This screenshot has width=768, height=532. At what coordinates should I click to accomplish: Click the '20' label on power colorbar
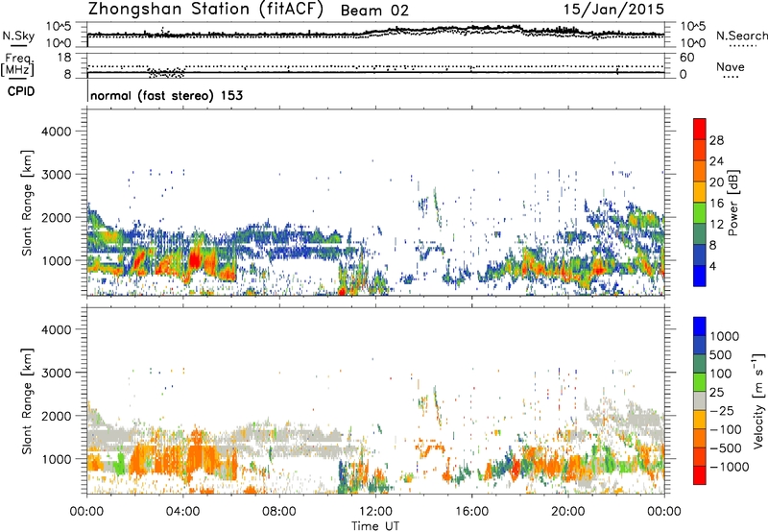coord(716,182)
